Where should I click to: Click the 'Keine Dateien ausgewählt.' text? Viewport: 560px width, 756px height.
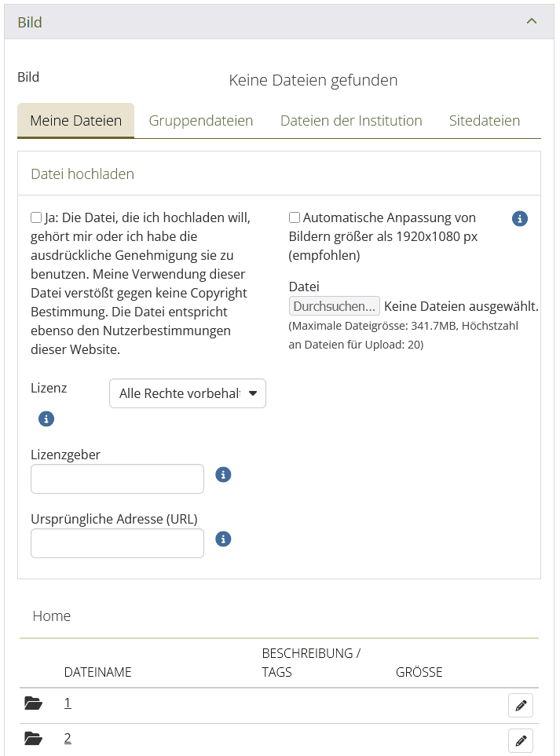pyautogui.click(x=462, y=306)
